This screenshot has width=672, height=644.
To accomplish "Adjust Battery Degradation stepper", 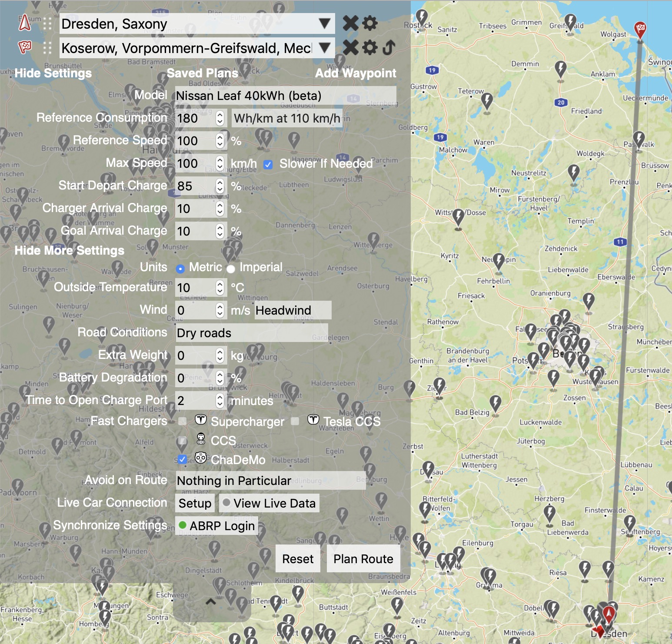I will pyautogui.click(x=220, y=378).
